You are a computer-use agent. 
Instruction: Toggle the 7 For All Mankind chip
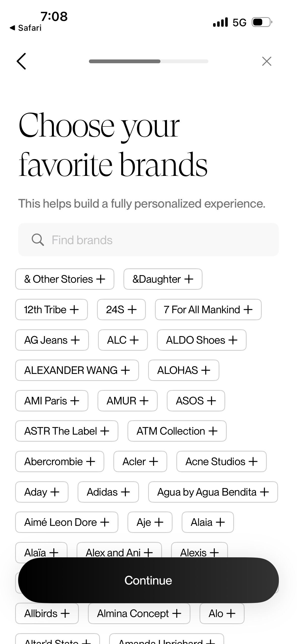(x=208, y=309)
